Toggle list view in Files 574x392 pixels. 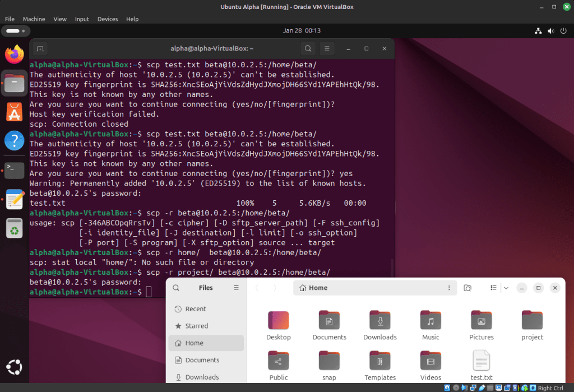494,288
